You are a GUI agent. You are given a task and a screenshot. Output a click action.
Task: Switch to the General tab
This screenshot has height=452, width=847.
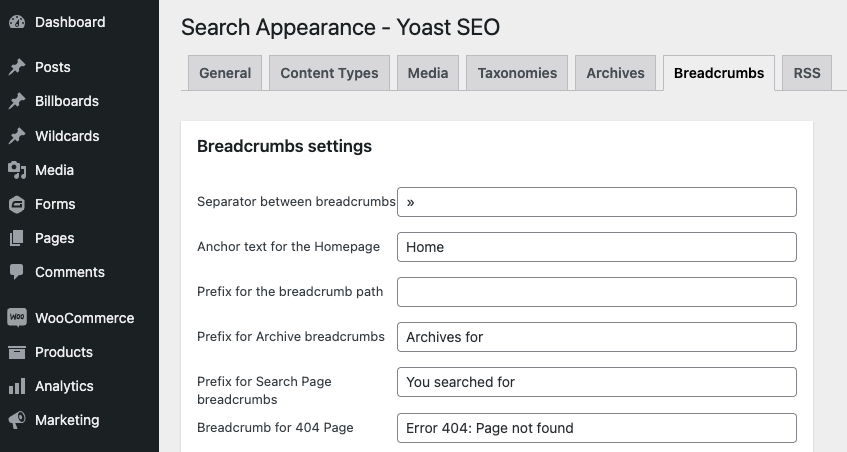(225, 73)
